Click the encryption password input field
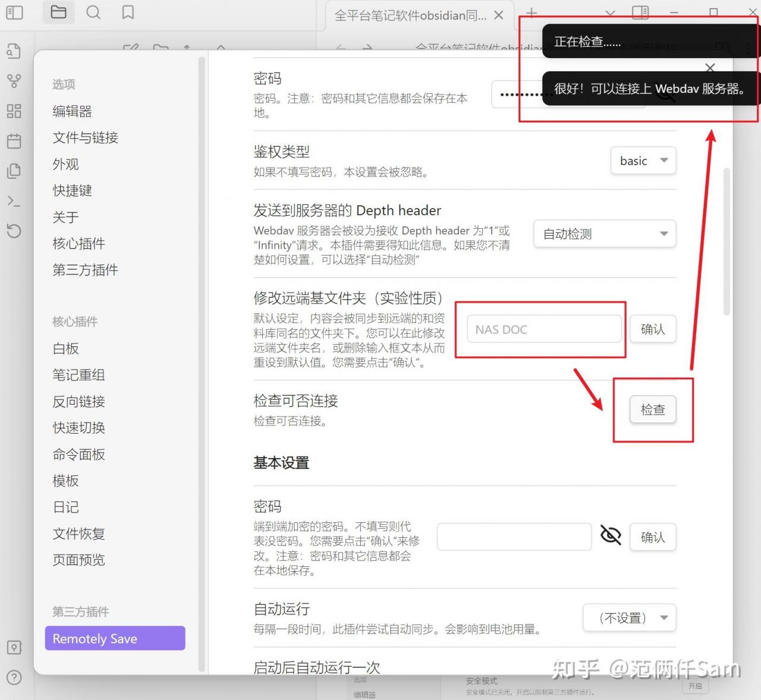This screenshot has height=700, width=761. point(514,537)
